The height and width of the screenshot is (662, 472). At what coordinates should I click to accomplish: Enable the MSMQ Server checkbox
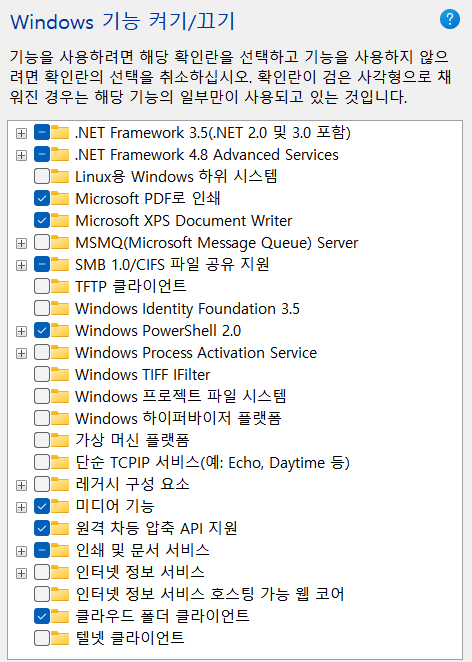tap(42, 242)
